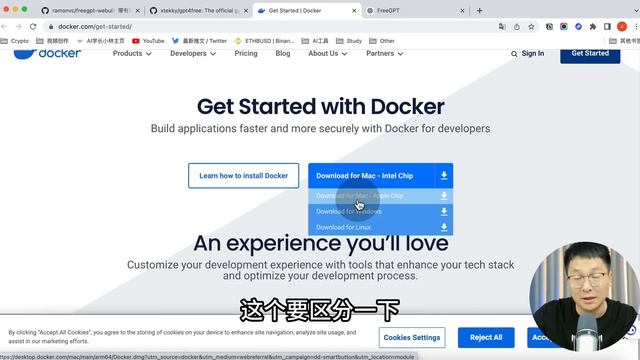Open the Pricing page
This screenshot has width=640, height=360.
point(246,53)
